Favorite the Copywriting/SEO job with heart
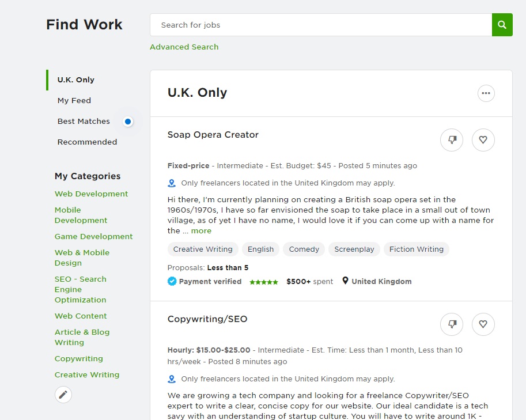The height and width of the screenshot is (420, 526). (x=483, y=324)
